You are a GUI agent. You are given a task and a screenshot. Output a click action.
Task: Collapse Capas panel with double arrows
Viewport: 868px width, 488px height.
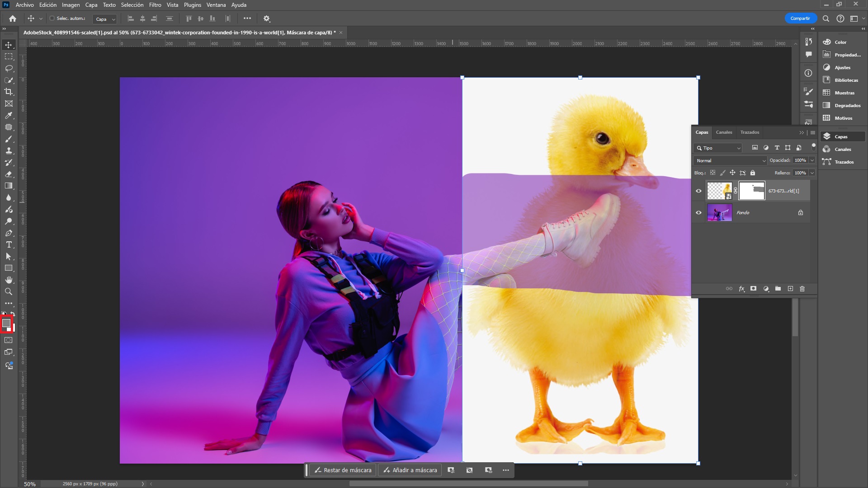802,132
